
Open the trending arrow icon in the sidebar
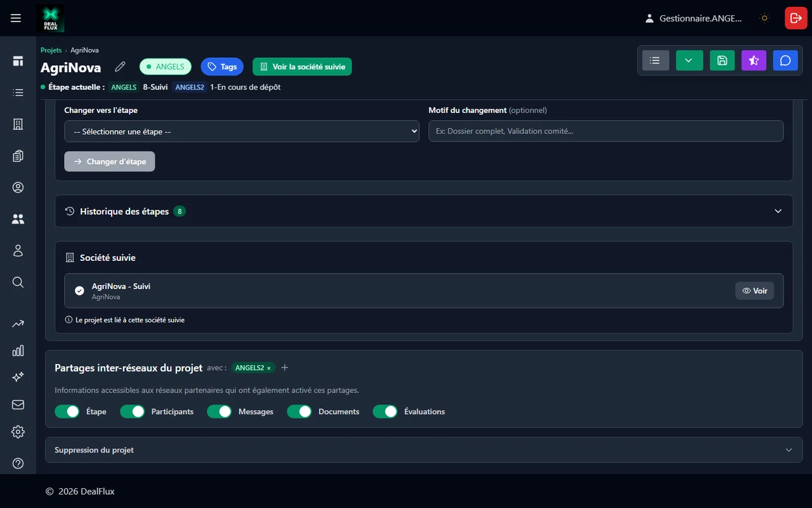pos(18,324)
